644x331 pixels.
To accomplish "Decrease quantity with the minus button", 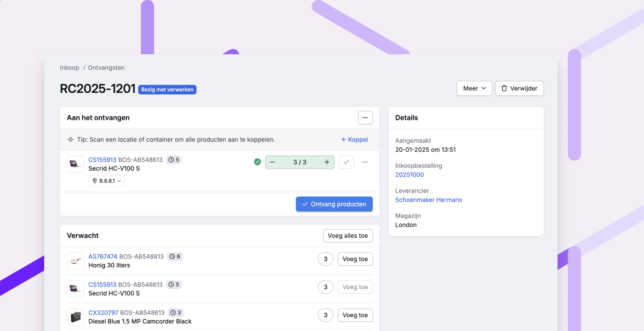I will (272, 162).
